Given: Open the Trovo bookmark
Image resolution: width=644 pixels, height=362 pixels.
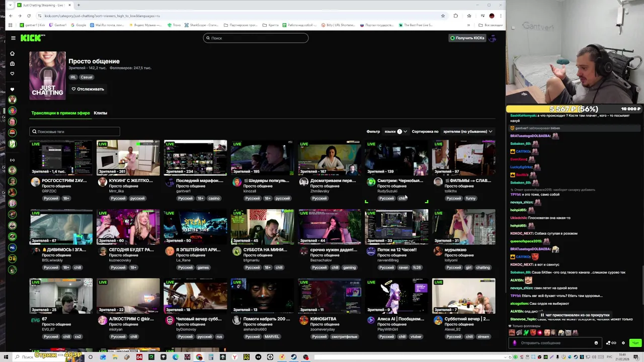Looking at the screenshot, I should [x=174, y=25].
